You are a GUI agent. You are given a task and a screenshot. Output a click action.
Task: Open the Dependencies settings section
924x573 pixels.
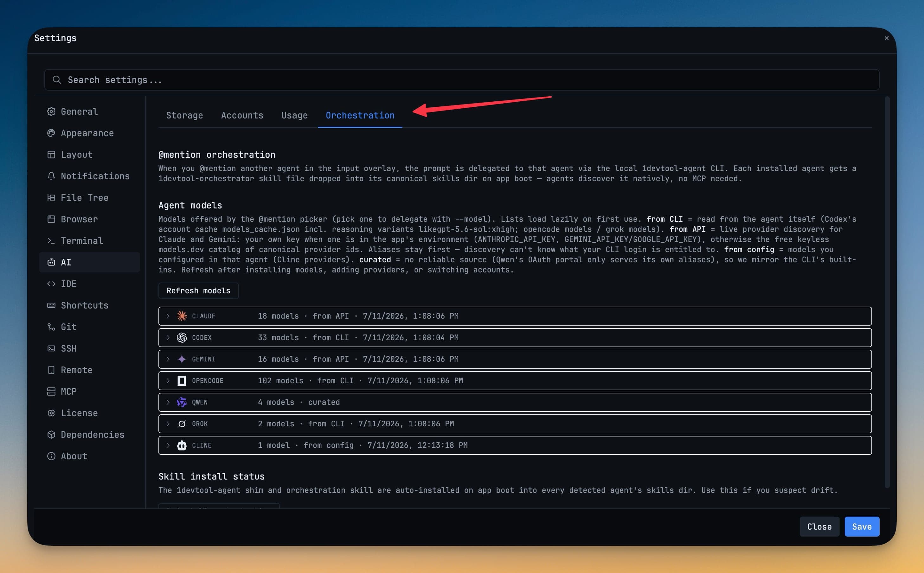click(x=89, y=435)
